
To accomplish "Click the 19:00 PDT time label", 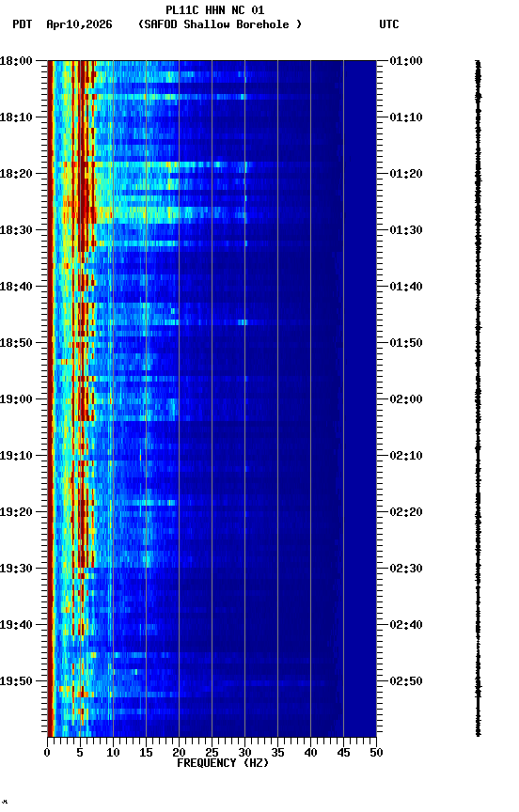I will (x=16, y=399).
